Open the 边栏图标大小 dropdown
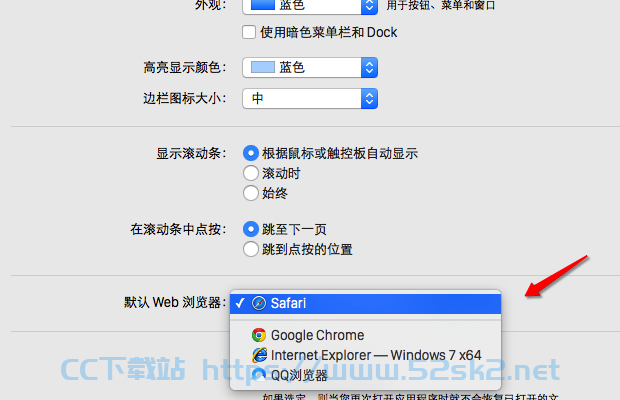This screenshot has width=620, height=400. click(310, 98)
